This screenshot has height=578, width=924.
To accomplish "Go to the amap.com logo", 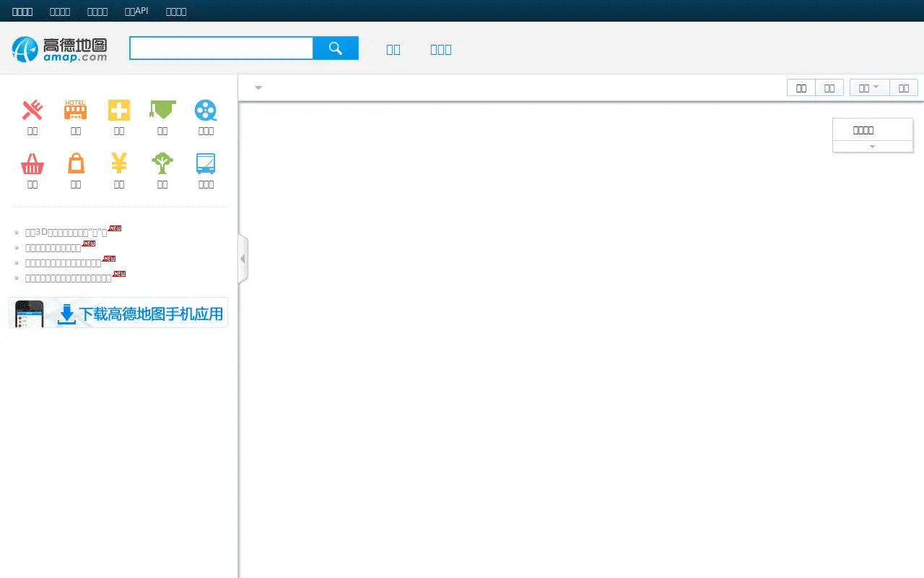I will [x=59, y=49].
